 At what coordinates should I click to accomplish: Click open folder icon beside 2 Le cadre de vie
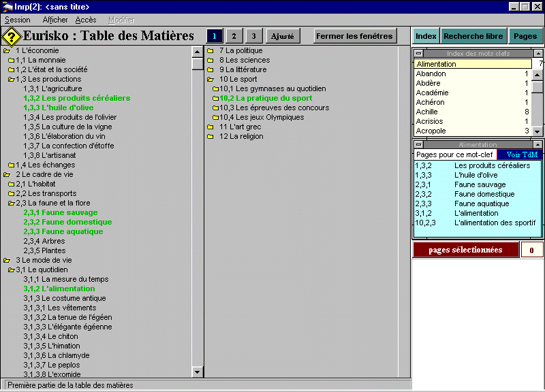(7, 175)
